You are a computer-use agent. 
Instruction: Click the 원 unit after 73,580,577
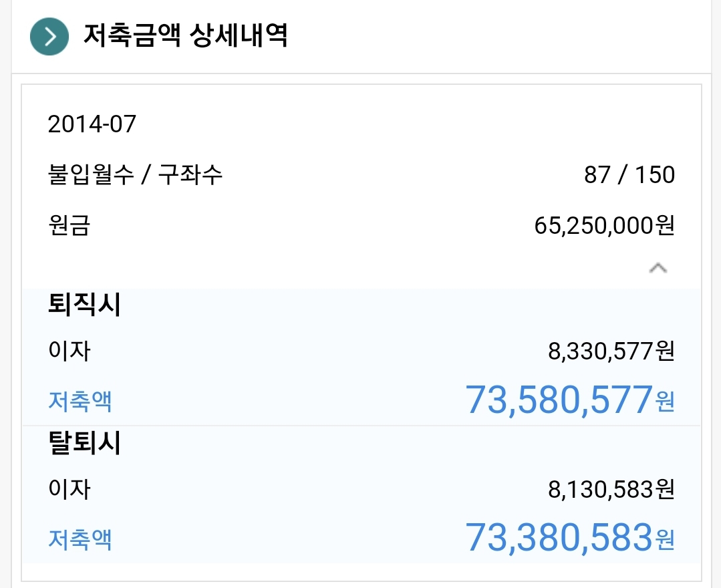pyautogui.click(x=666, y=403)
